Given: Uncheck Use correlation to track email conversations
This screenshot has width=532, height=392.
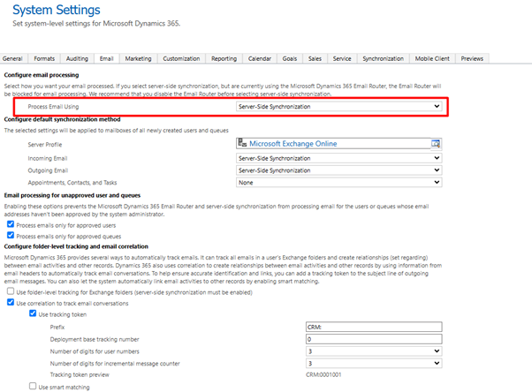Looking at the screenshot, I should tap(11, 302).
